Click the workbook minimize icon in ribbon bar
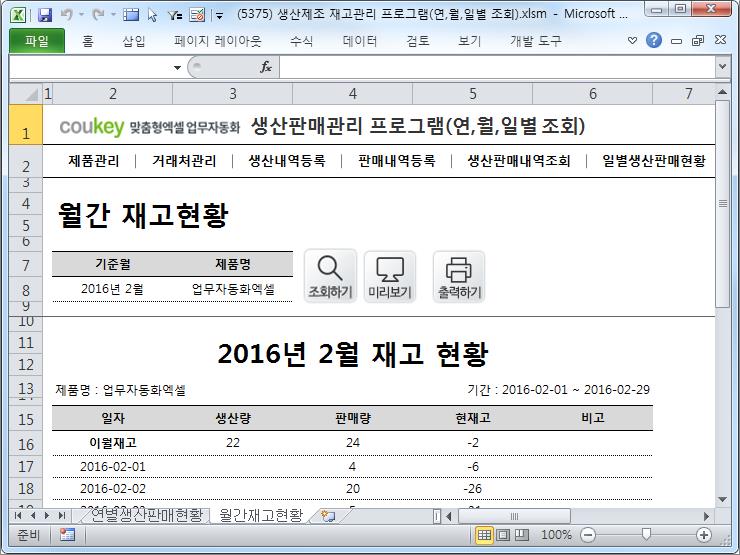 [676, 41]
